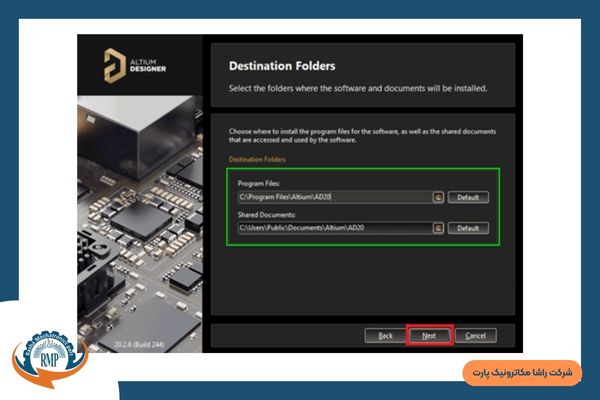
Task: Click the Program Files path field
Action: 333,197
